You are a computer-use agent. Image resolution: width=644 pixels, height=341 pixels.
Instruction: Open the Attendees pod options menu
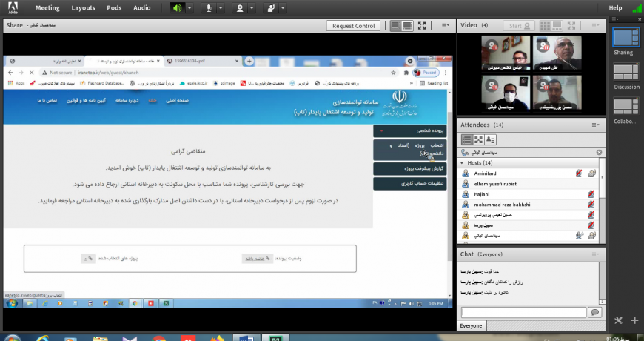595,125
